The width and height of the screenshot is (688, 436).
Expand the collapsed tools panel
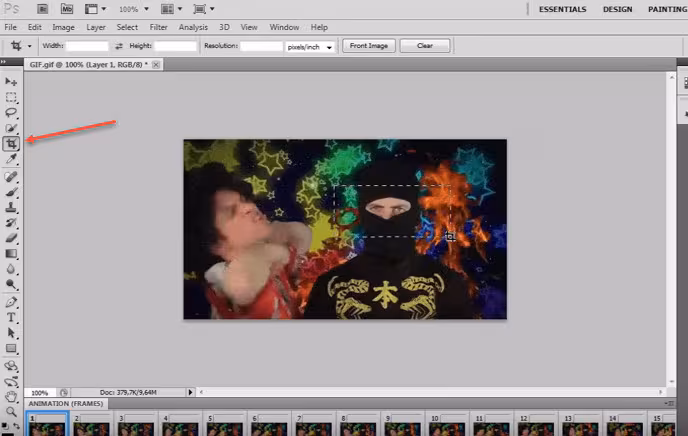tap(4, 62)
